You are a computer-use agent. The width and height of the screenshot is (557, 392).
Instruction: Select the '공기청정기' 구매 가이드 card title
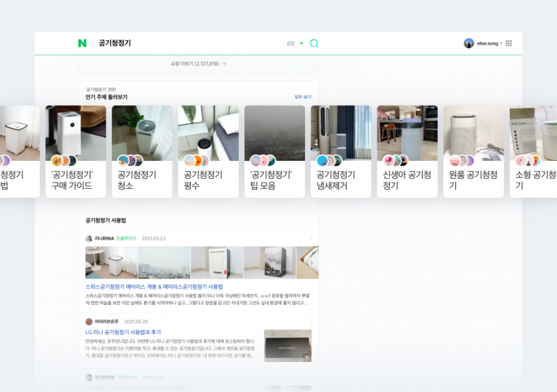click(72, 180)
